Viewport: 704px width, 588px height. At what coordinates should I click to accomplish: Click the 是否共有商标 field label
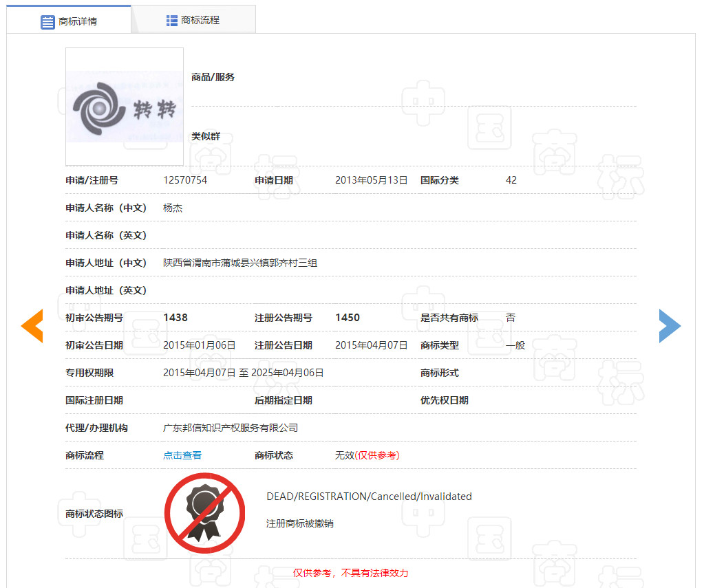449,317
